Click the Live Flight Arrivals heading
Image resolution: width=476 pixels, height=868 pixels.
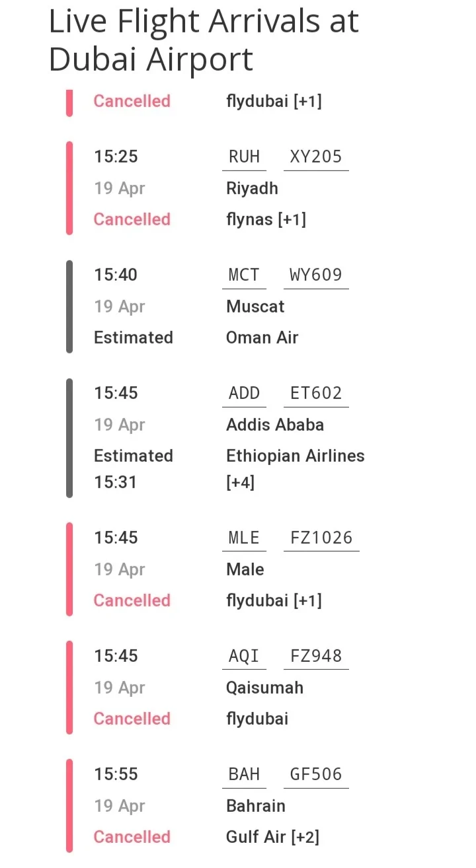point(204,40)
